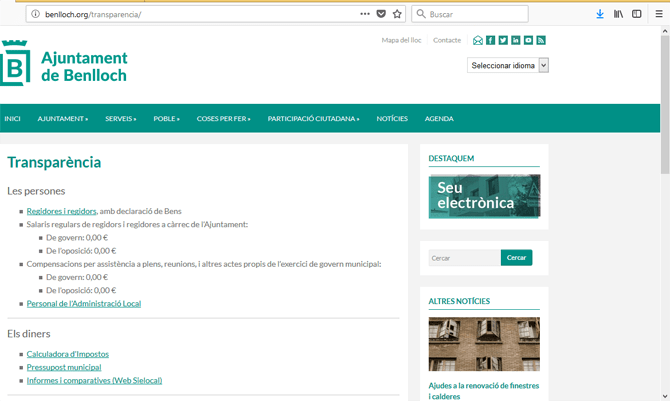The image size is (670, 401).
Task: Bookmark this page with the star icon
Action: [x=397, y=14]
